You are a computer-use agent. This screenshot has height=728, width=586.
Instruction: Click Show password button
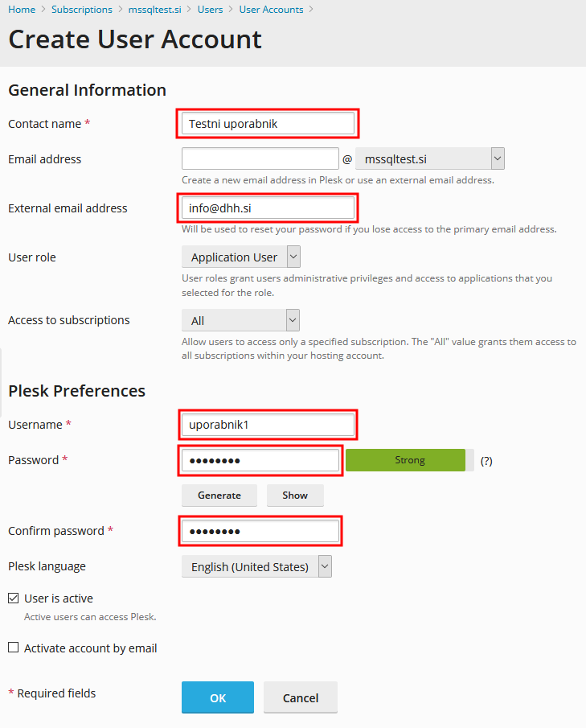pos(295,496)
